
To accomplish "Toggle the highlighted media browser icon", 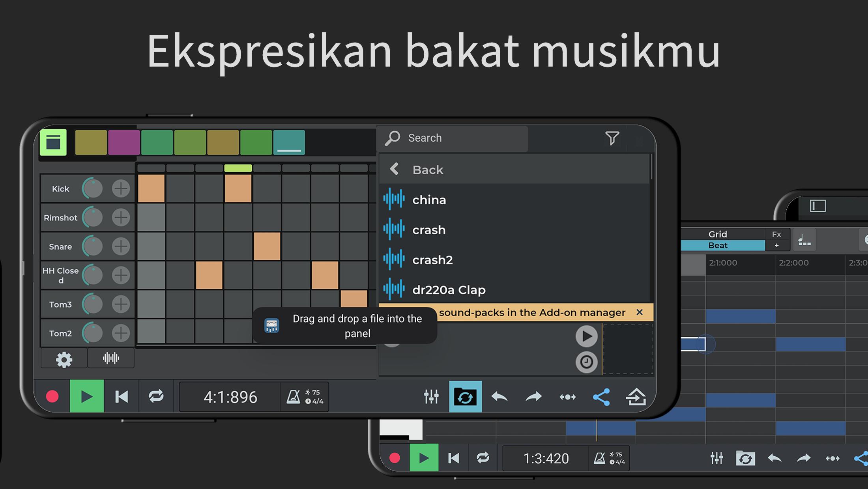I will click(465, 397).
